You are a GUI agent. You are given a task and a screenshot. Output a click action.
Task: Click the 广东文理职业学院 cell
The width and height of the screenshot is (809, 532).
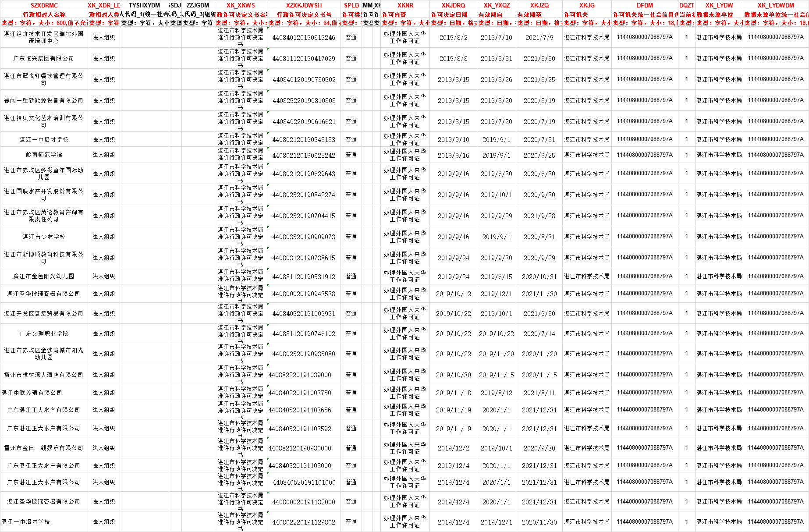point(44,334)
